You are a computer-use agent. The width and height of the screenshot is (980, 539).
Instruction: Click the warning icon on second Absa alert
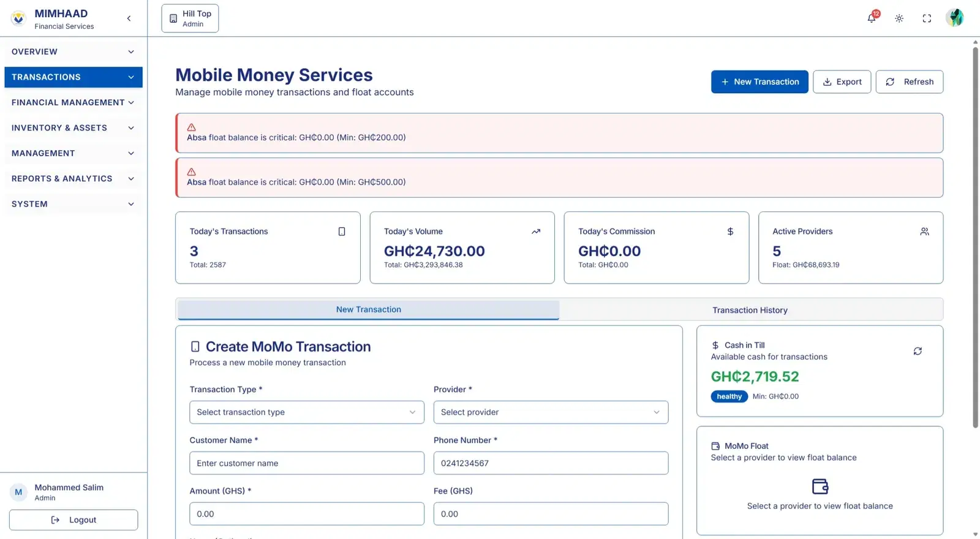click(x=191, y=172)
